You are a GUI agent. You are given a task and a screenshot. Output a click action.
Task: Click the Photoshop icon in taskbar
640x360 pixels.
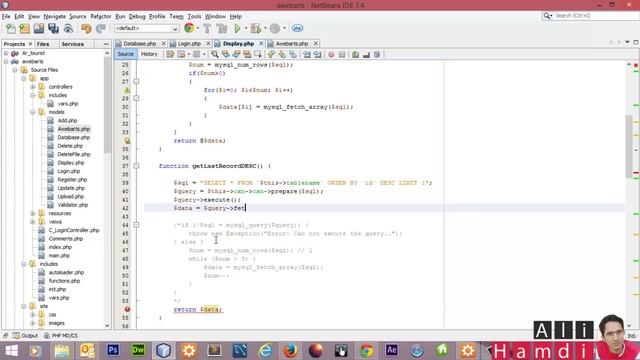click(x=113, y=350)
